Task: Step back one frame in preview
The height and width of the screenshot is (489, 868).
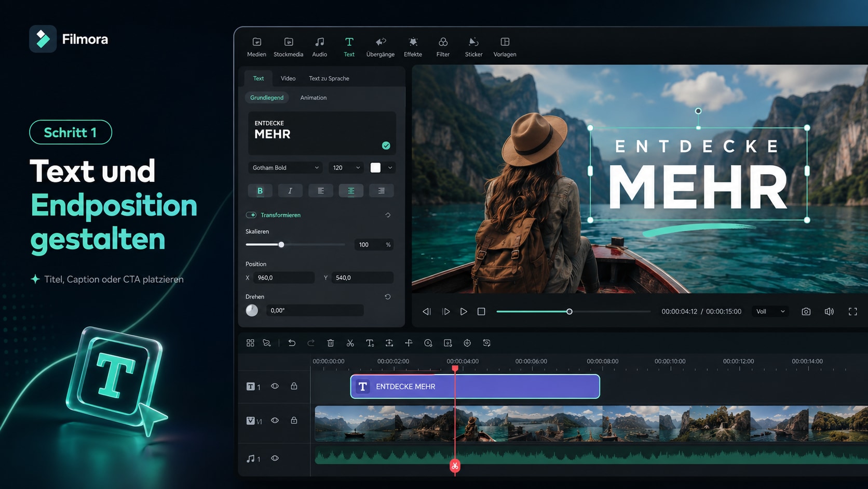Action: pyautogui.click(x=427, y=312)
